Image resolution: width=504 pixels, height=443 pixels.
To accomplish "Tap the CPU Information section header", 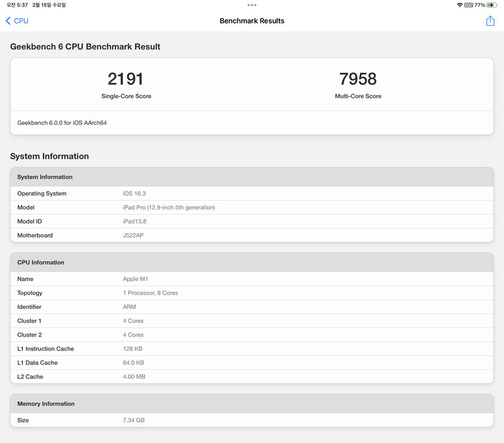I will [x=251, y=263].
